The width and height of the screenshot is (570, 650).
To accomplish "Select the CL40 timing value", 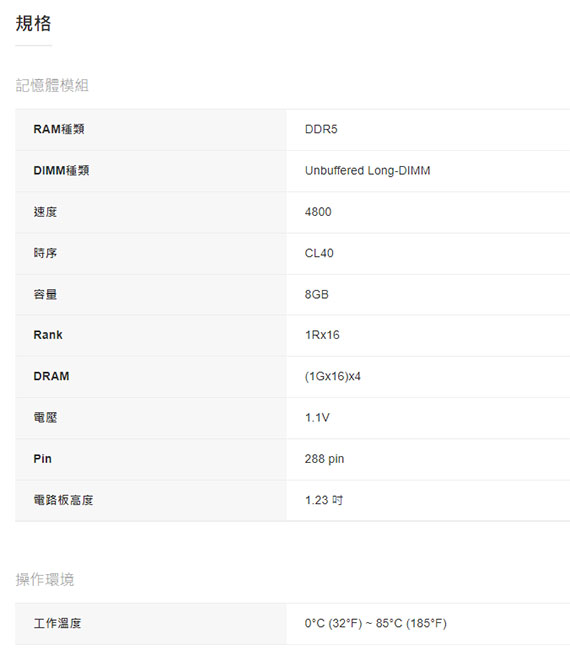I will click(319, 253).
